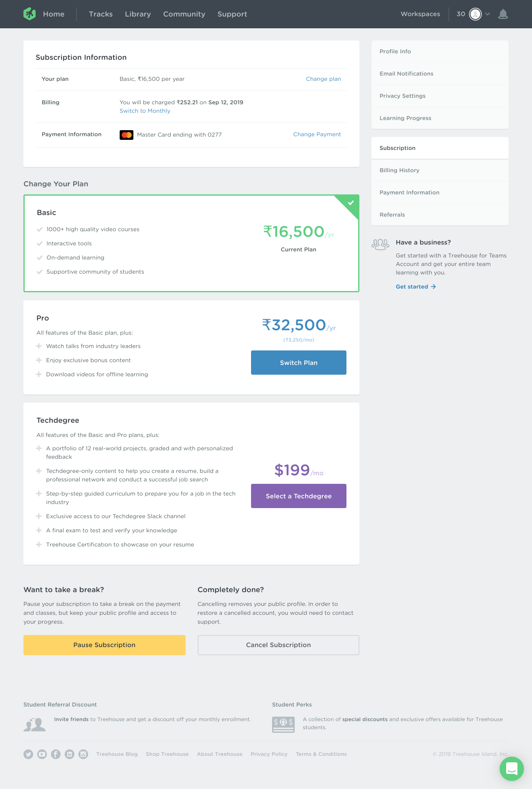This screenshot has height=789, width=532.
Task: Open the Library menu item
Action: (x=138, y=14)
